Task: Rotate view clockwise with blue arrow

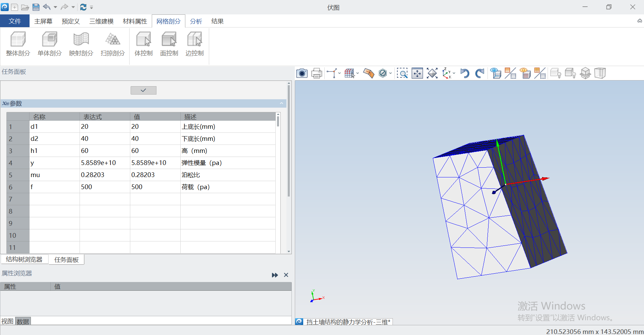Action: click(480, 73)
